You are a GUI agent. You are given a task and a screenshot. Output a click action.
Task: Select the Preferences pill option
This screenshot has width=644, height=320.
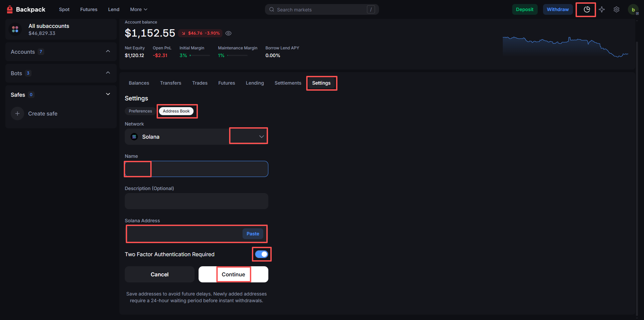pyautogui.click(x=140, y=111)
